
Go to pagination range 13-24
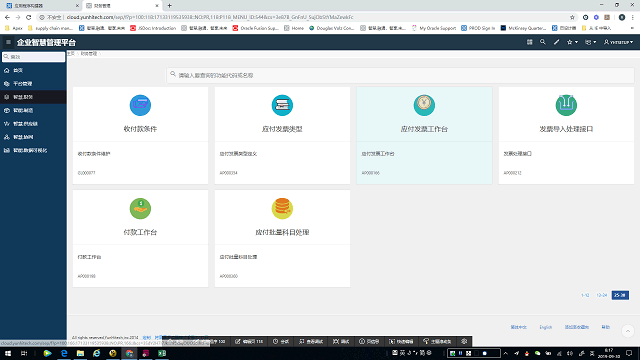click(602, 295)
